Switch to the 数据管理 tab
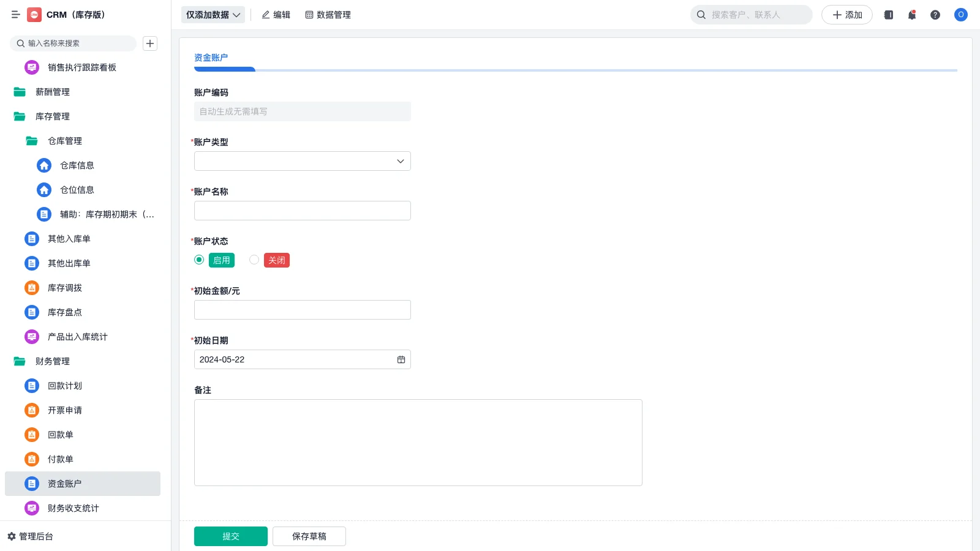Viewport: 980px width, 551px height. pyautogui.click(x=328, y=15)
